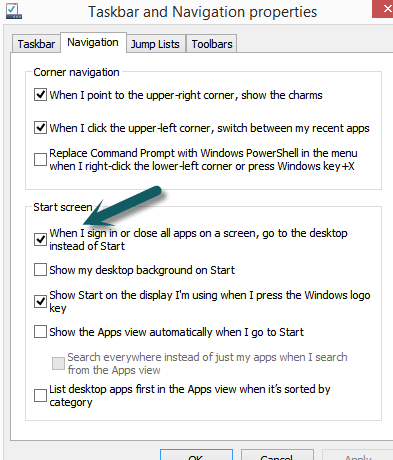The height and width of the screenshot is (460, 393).
Task: Switch to the Taskbar tab
Action: (x=36, y=44)
